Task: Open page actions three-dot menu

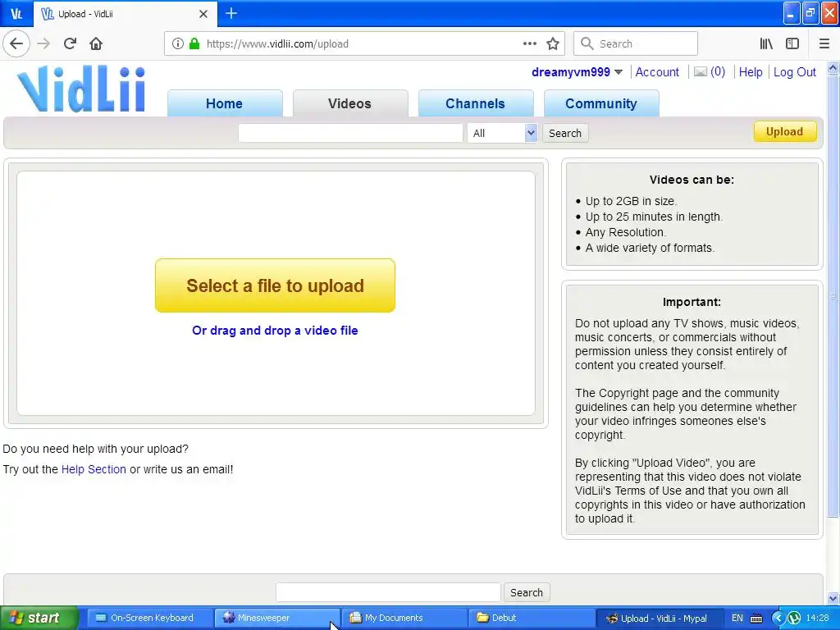Action: [529, 43]
